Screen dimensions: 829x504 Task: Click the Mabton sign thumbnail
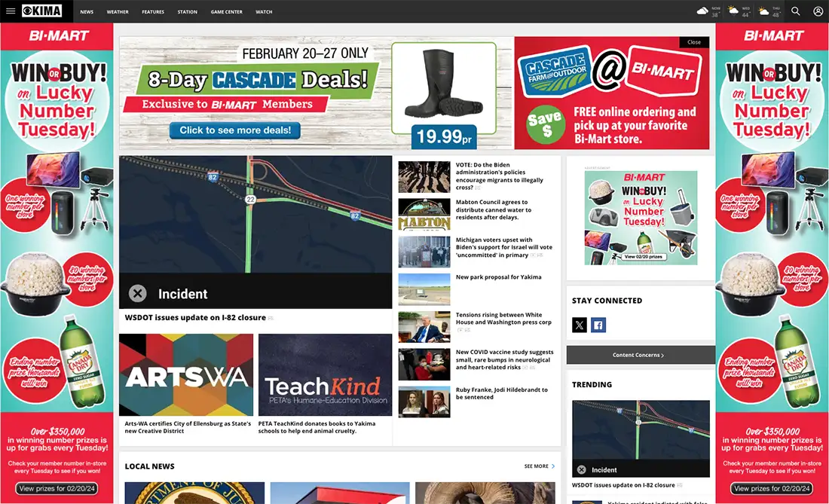point(424,214)
